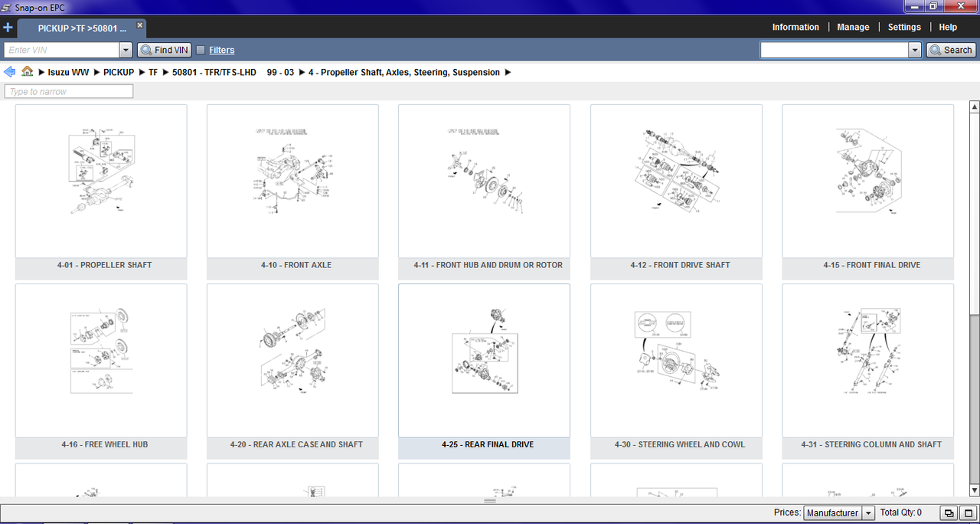Viewport: 980px width, 524px height.
Task: Open 4-30 Steering Wheel and Cowl diagram
Action: pyautogui.click(x=676, y=360)
